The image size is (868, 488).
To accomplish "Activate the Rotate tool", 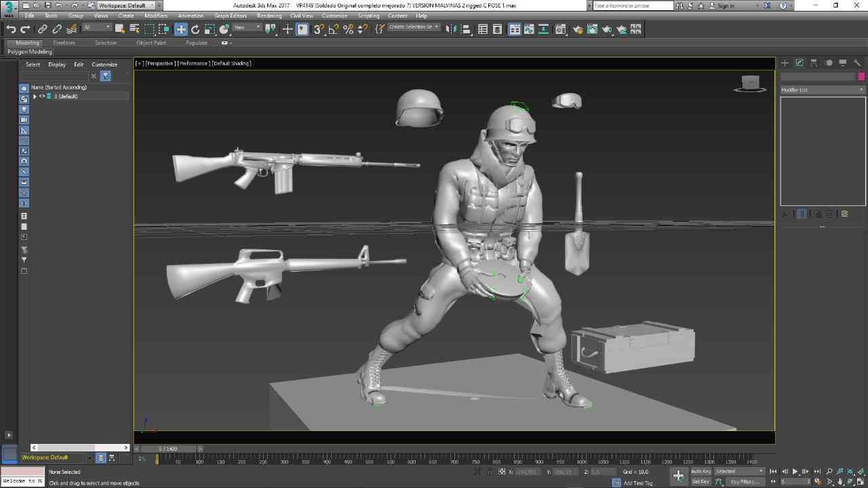I will 195,29.
